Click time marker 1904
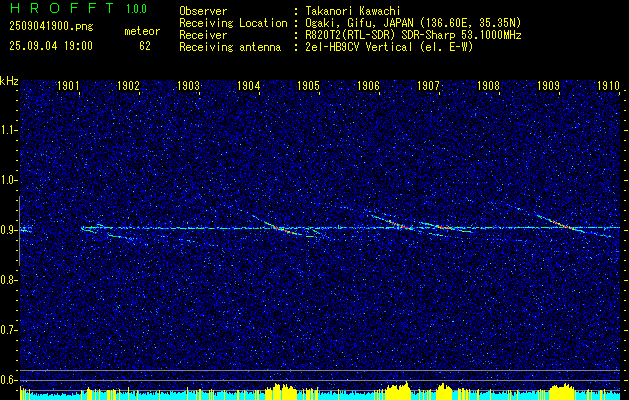Image resolution: width=629 pixels, height=400 pixels. pos(248,85)
